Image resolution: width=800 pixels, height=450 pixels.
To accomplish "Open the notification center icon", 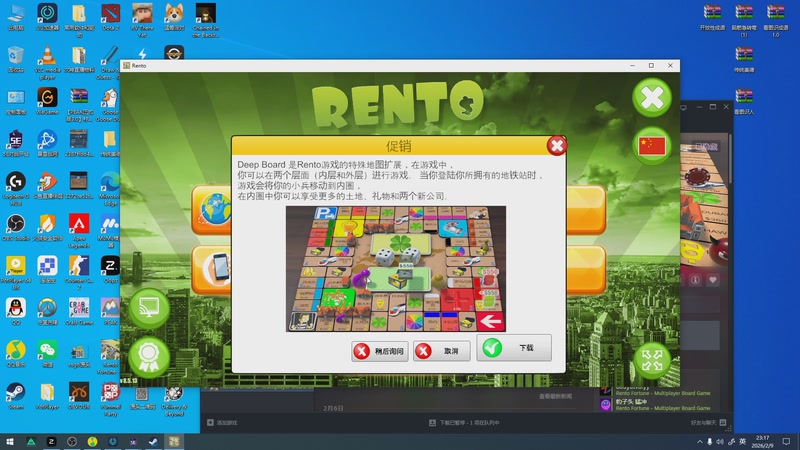I will pyautogui.click(x=786, y=442).
